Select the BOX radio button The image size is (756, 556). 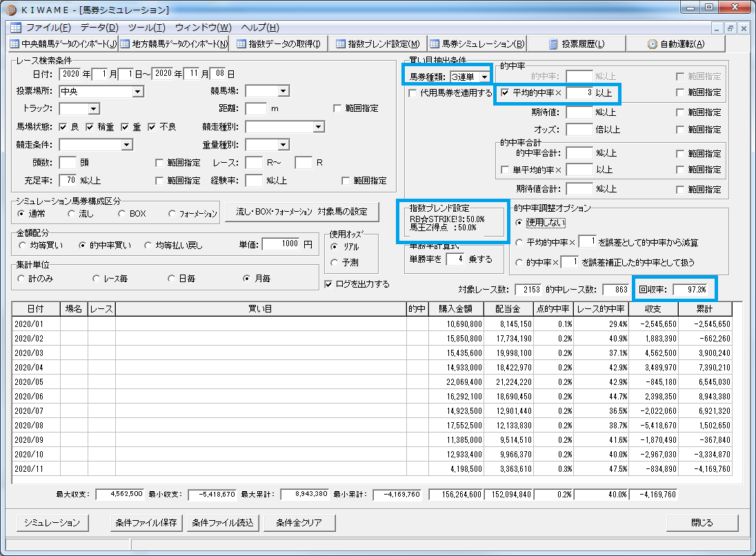[121, 214]
